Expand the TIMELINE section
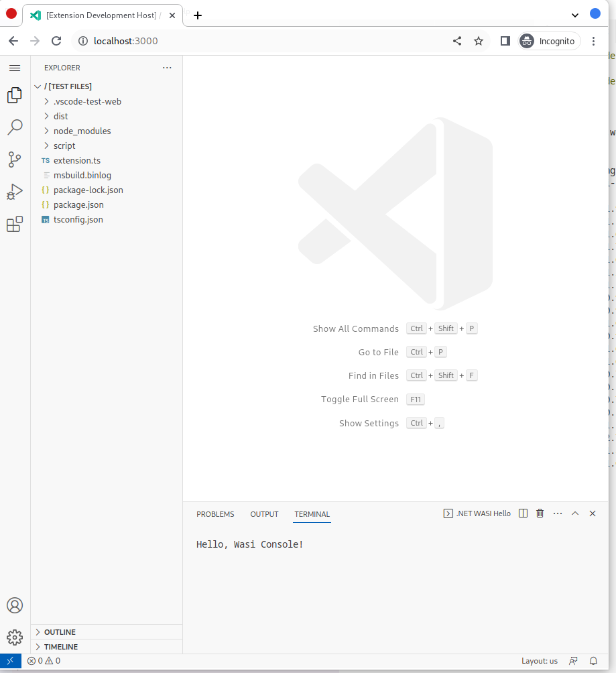This screenshot has width=616, height=673. click(107, 647)
